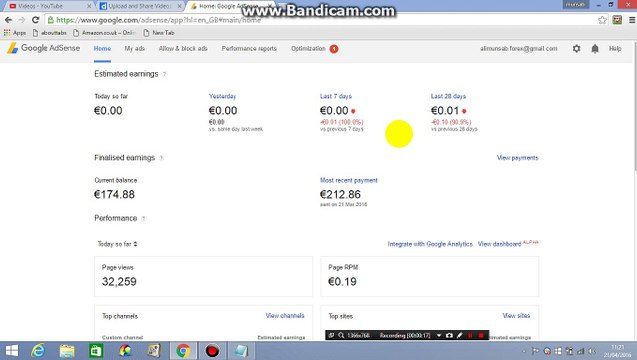Click the Optimization alert badge

coord(334,49)
